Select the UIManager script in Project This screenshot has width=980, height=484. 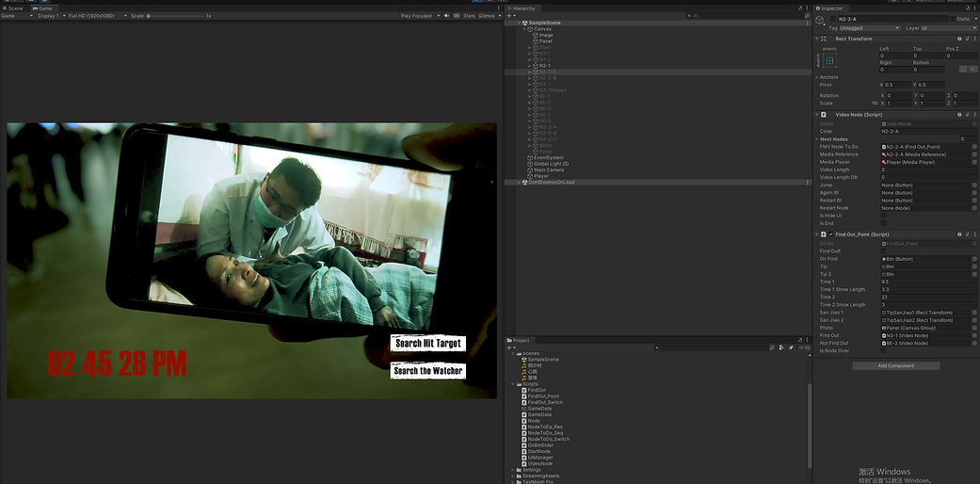coord(540,458)
